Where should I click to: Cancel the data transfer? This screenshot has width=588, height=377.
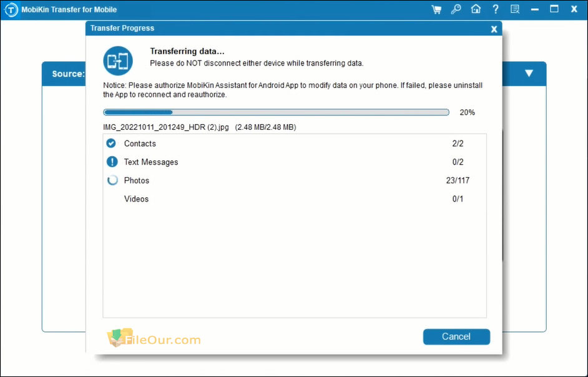click(x=456, y=336)
